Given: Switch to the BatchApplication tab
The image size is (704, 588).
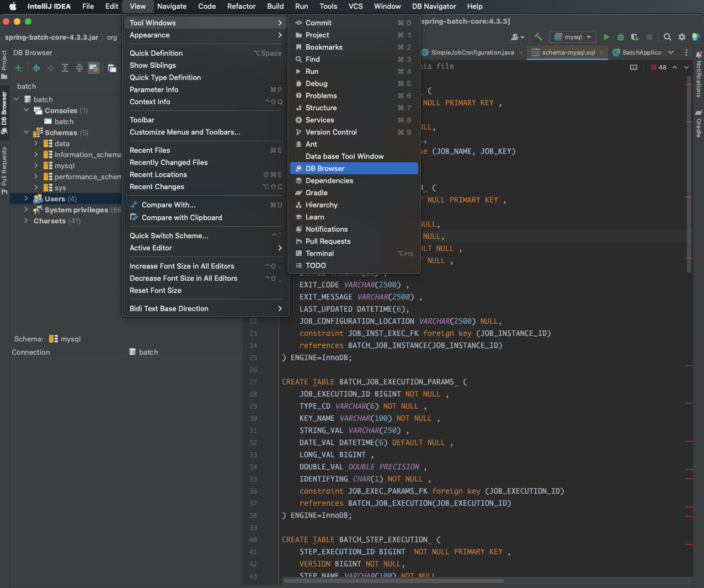Looking at the screenshot, I should point(637,52).
